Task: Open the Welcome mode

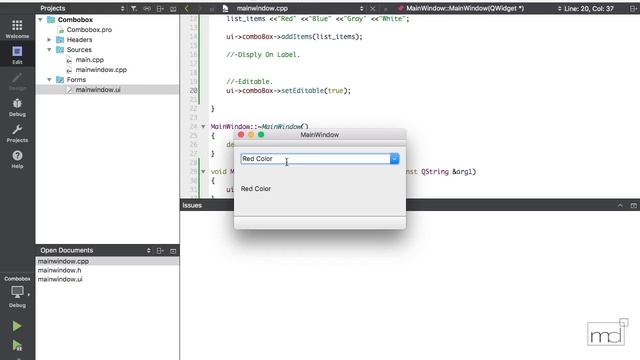Action: pos(17,29)
